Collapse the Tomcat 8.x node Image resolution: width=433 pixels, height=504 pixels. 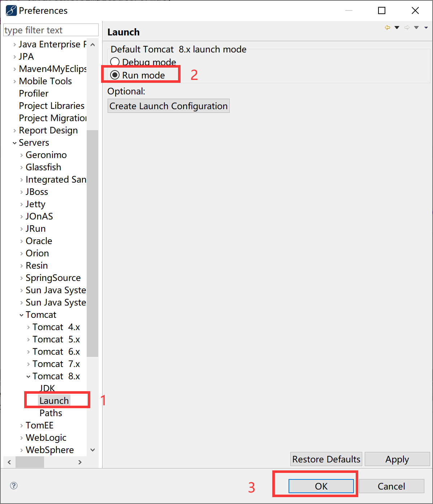pyautogui.click(x=28, y=376)
